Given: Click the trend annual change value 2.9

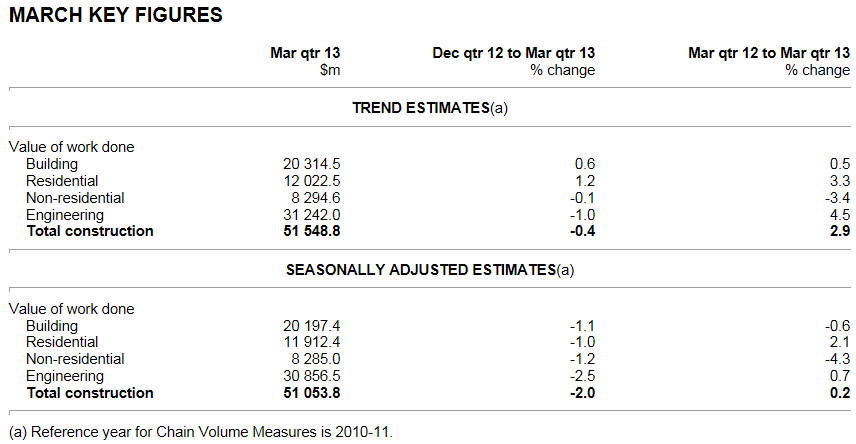Looking at the screenshot, I should click(839, 232).
